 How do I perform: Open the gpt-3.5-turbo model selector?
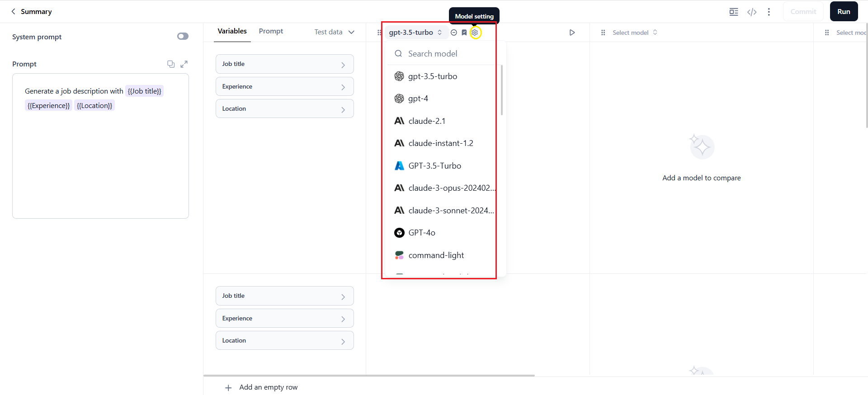coord(416,33)
